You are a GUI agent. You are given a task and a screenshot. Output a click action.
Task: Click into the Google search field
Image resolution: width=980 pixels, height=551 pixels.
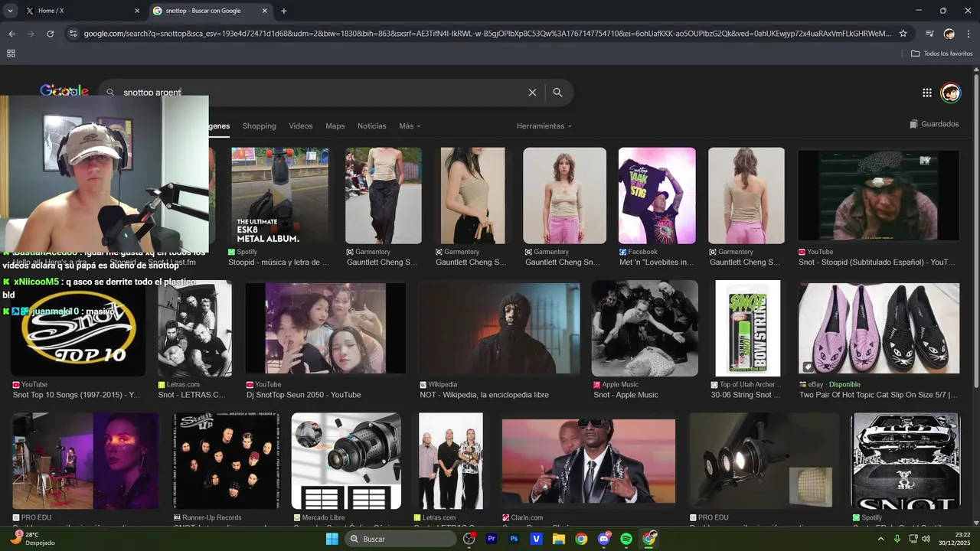click(322, 93)
